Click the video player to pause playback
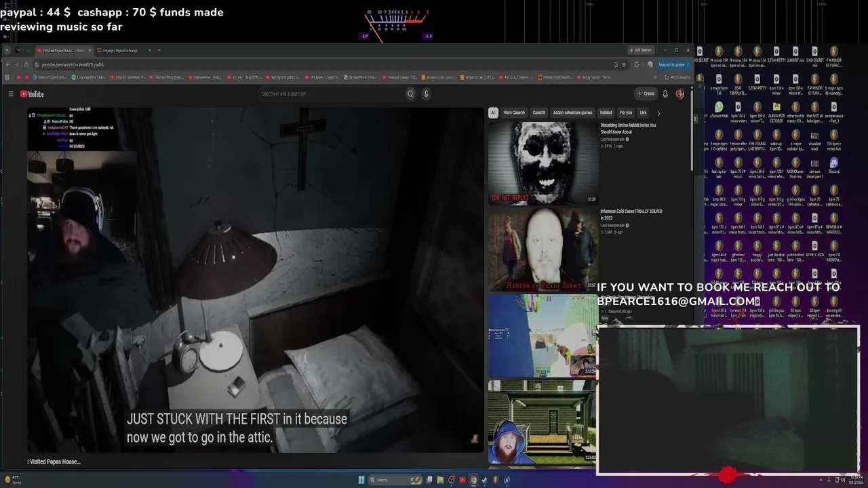The height and width of the screenshot is (488, 868). [256, 280]
